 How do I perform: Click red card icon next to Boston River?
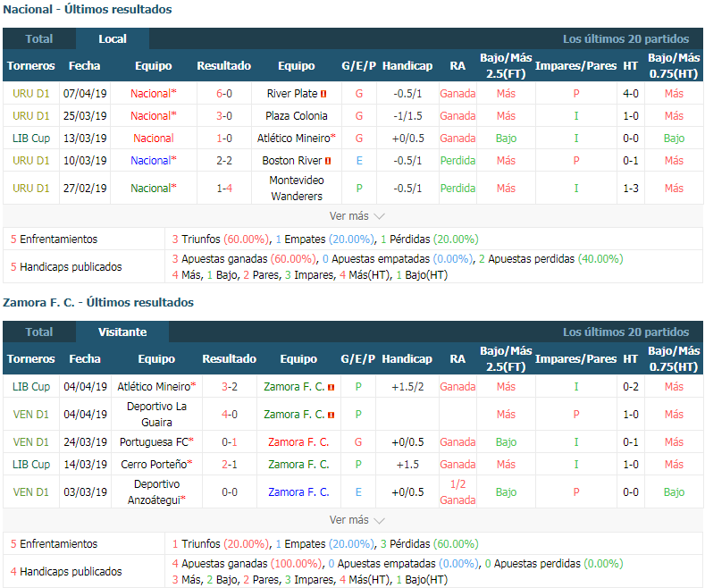(x=328, y=161)
